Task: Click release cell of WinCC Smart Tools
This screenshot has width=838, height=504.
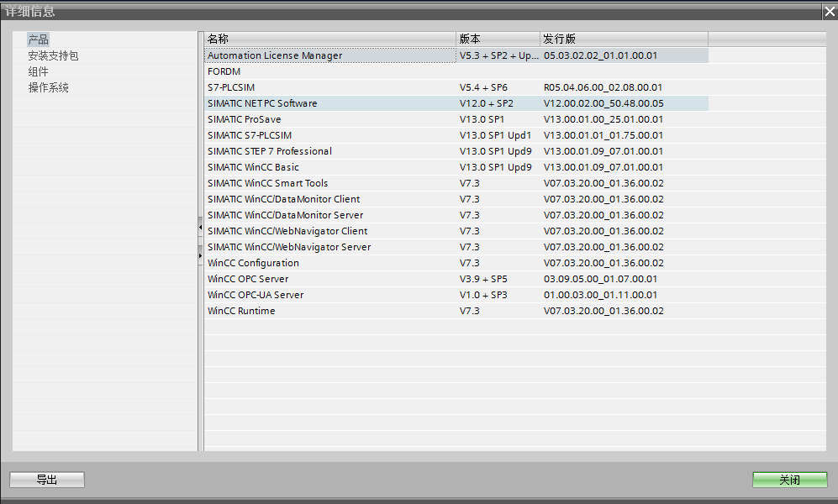Action: pos(625,184)
